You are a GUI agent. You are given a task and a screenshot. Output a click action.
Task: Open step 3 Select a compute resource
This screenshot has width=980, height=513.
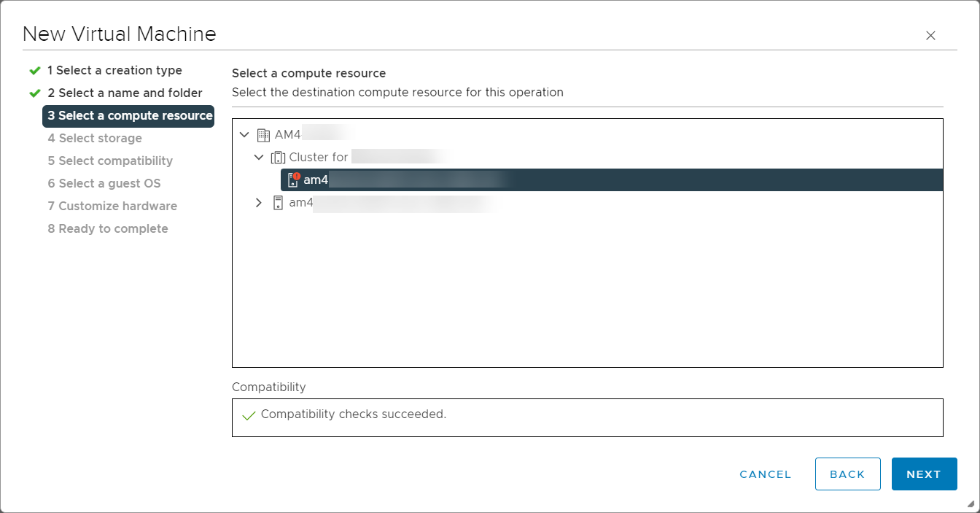click(x=130, y=116)
